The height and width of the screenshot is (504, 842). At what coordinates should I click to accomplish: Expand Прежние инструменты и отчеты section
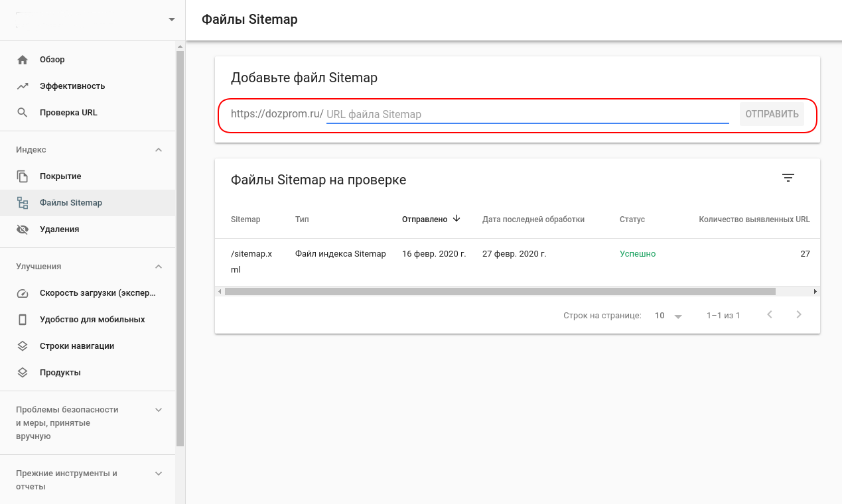159,473
